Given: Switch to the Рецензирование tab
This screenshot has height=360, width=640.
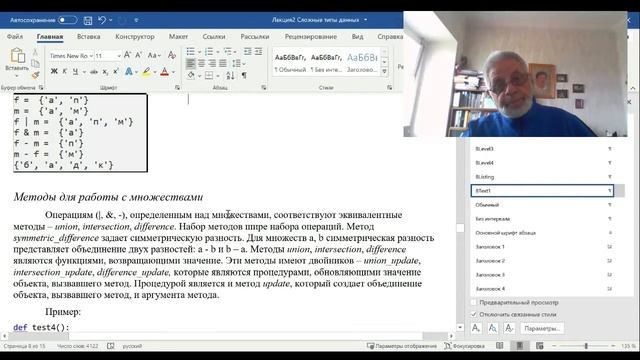Looking at the screenshot, I should 311,36.
